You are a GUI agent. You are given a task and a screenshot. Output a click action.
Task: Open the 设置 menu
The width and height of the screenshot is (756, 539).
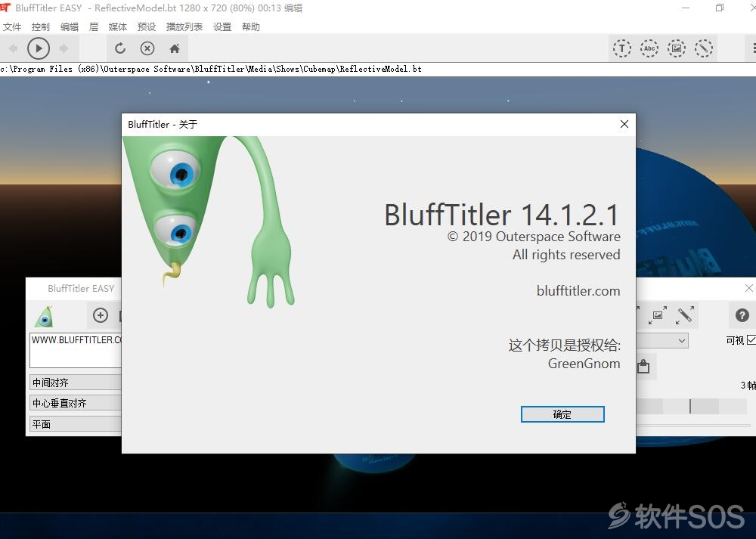coord(222,27)
